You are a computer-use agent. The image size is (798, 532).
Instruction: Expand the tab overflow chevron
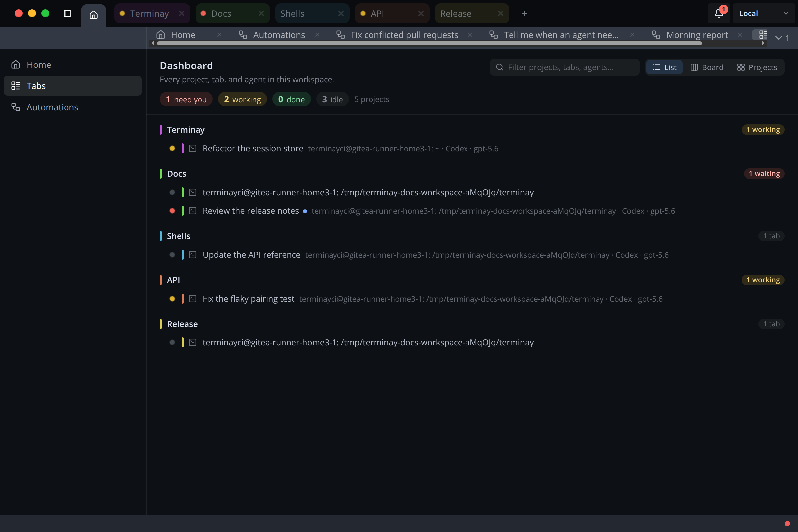coord(782,38)
